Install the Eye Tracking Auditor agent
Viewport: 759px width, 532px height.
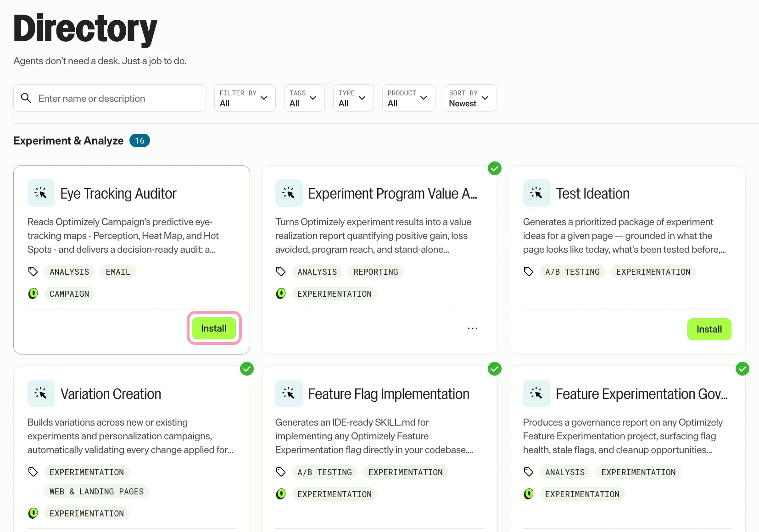pos(214,328)
